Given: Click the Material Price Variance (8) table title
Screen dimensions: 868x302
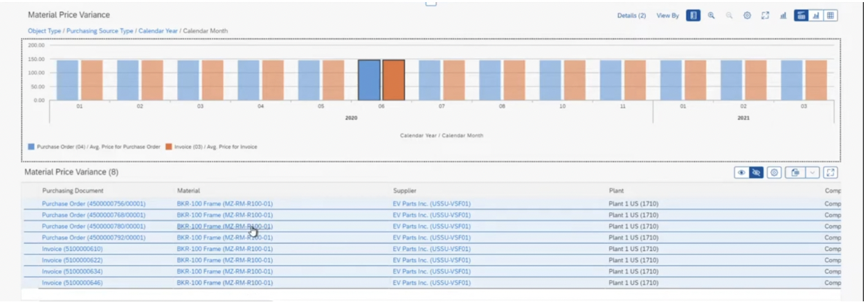Looking at the screenshot, I should click(71, 171).
